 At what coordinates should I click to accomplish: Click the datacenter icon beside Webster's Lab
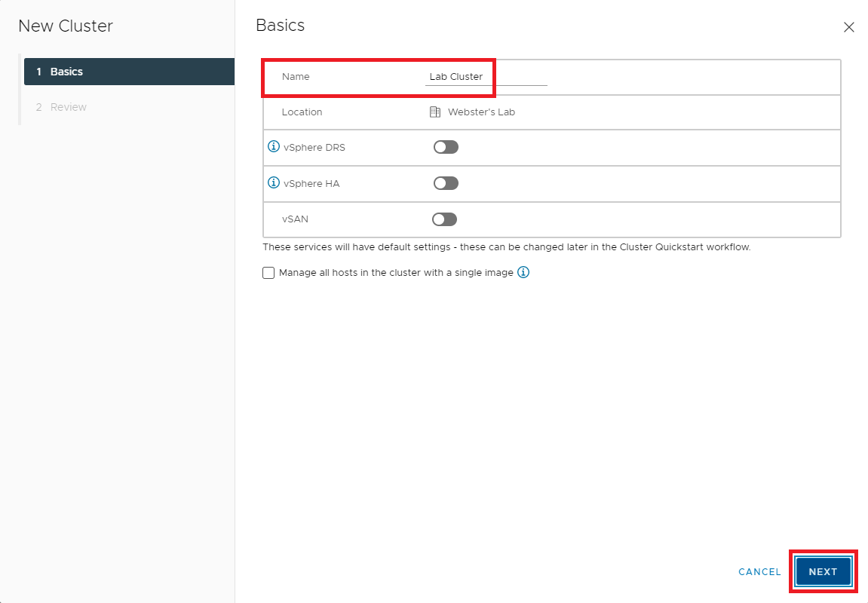tap(435, 112)
